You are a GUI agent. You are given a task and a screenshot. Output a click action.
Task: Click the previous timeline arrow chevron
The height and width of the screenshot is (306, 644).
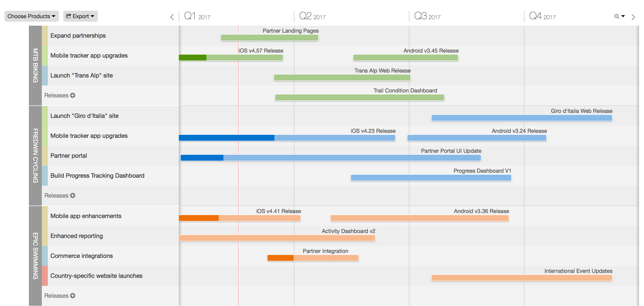tap(172, 17)
